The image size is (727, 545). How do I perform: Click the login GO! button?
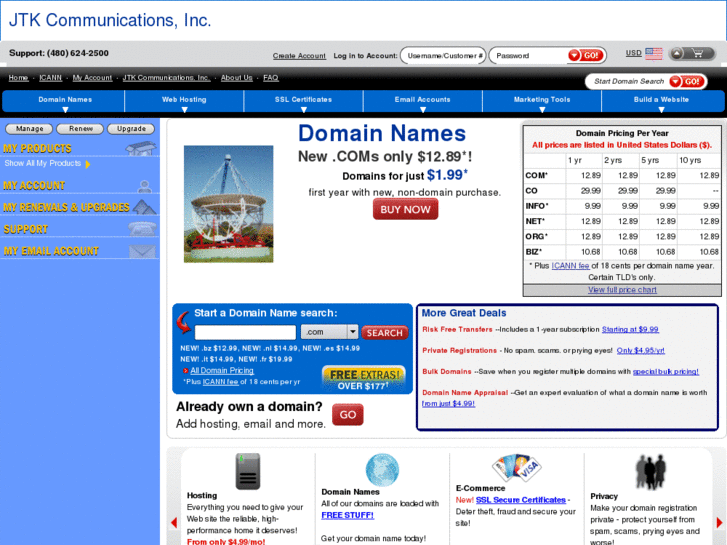586,55
